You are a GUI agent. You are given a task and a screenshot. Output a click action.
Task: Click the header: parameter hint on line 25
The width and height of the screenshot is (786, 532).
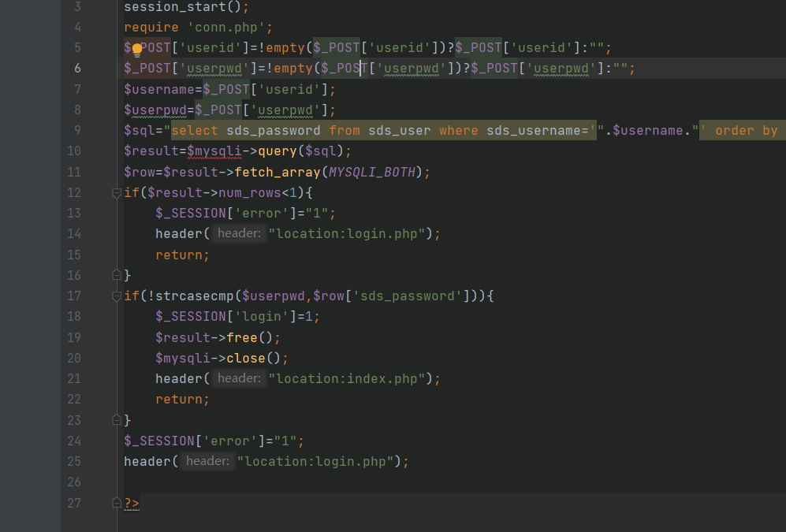pos(207,461)
